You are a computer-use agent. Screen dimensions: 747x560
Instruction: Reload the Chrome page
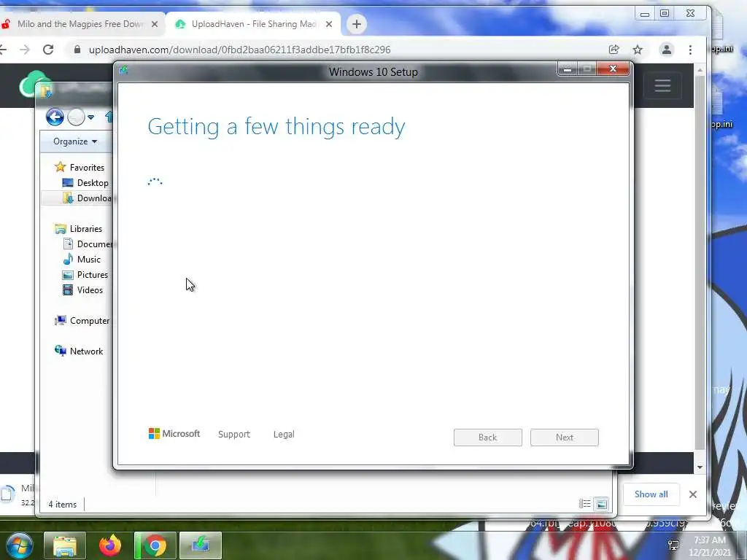click(48, 50)
